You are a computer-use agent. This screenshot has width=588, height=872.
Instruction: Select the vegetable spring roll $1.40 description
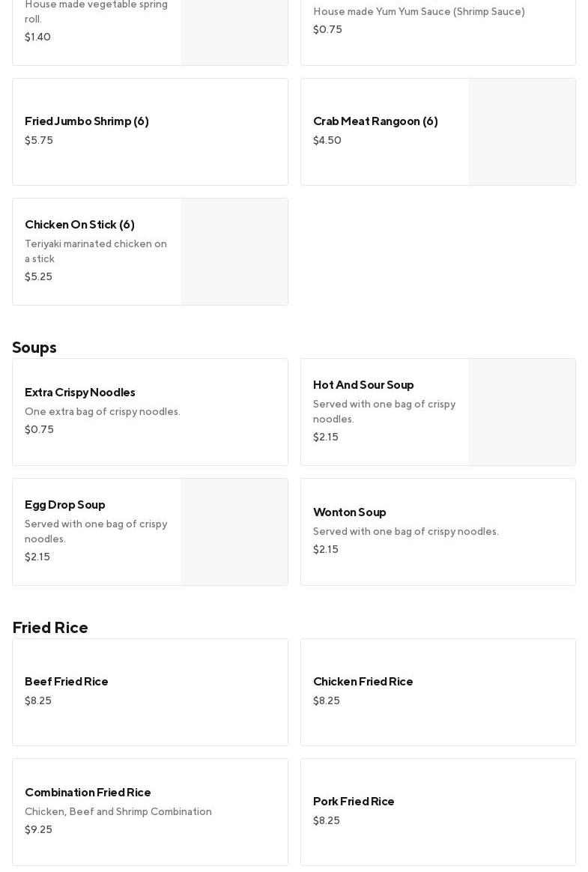[x=96, y=12]
